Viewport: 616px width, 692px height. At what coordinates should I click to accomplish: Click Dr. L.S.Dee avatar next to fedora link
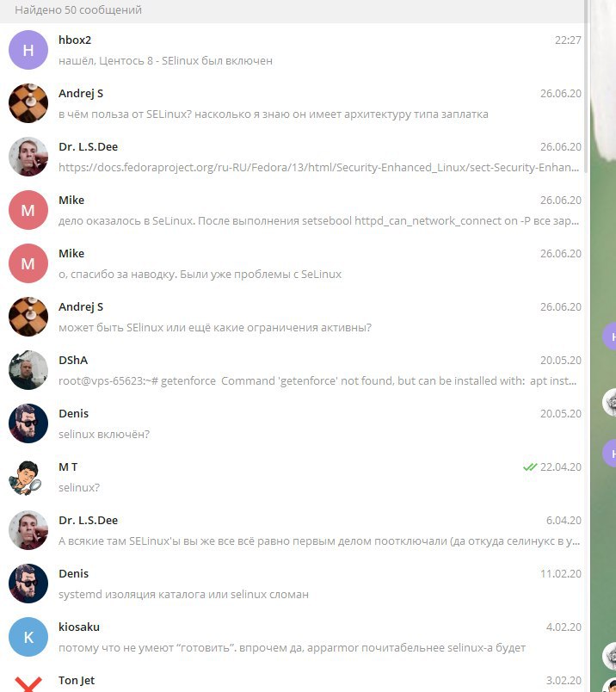click(28, 157)
